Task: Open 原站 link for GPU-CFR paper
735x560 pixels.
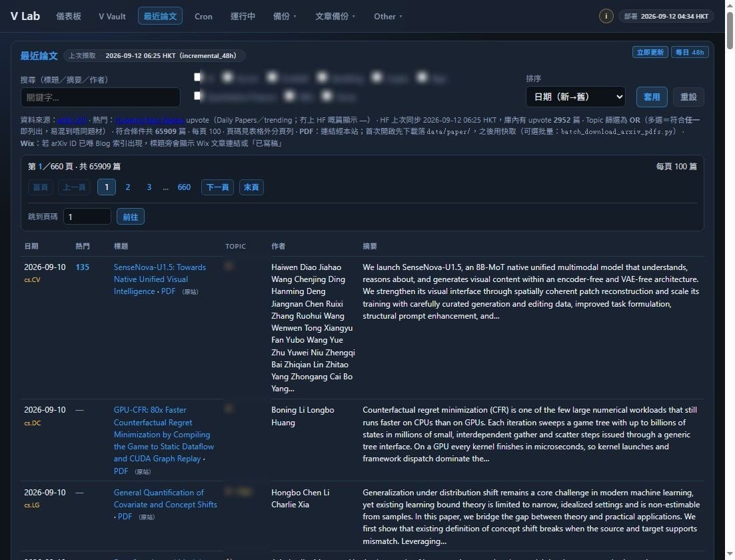Action: [x=143, y=472]
